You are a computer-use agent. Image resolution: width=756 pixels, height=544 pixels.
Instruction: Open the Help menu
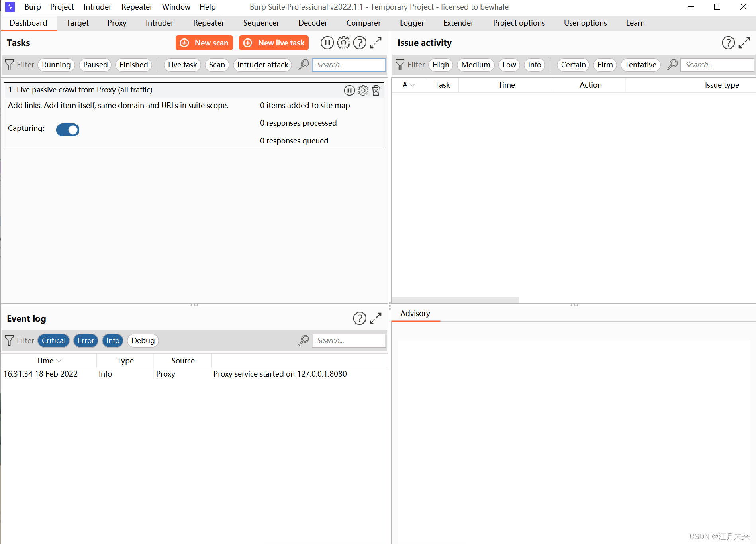point(208,7)
